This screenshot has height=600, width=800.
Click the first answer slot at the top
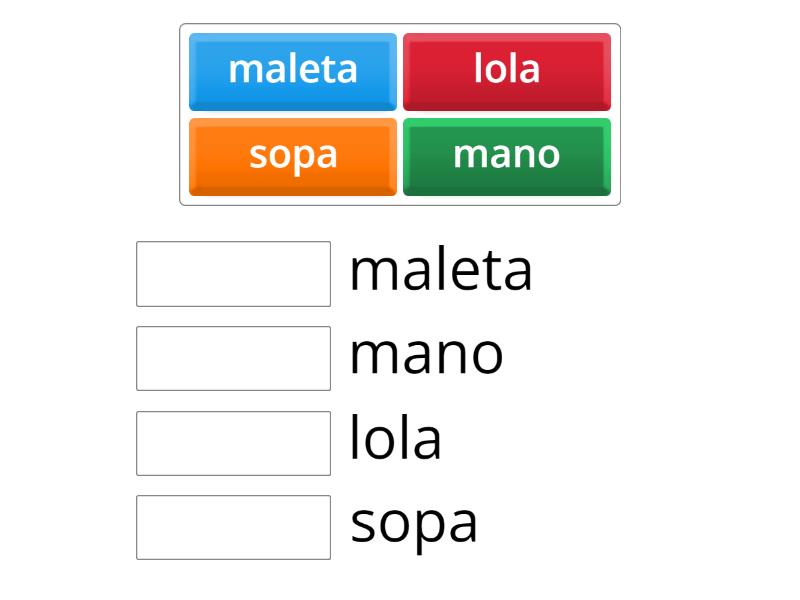232,274
